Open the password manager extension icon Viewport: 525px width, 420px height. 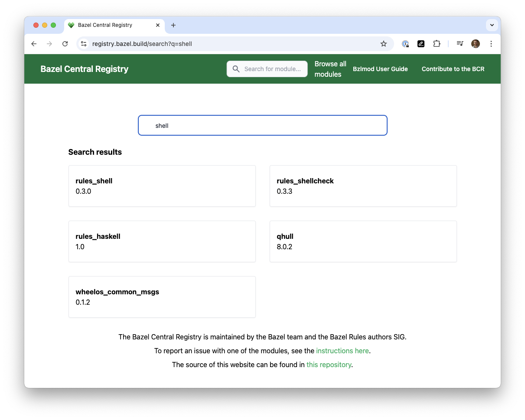[405, 44]
